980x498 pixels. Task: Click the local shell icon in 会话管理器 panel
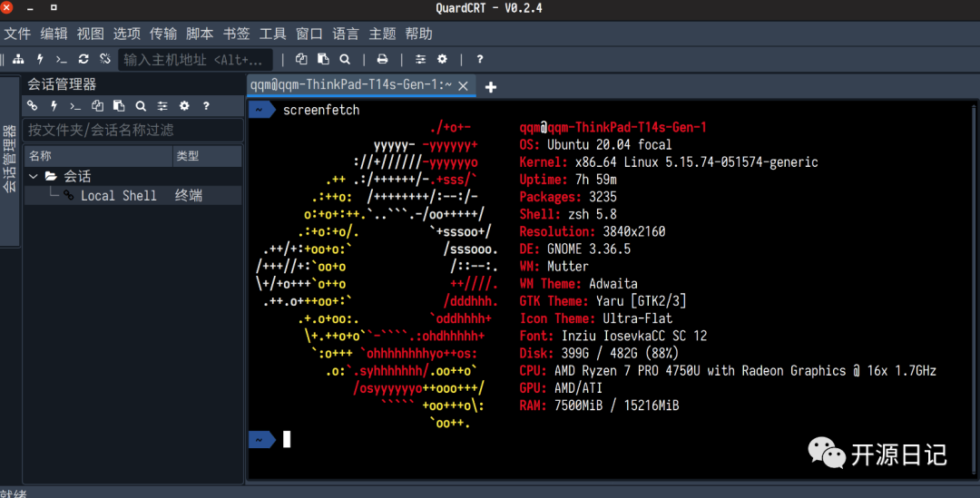pos(75,106)
